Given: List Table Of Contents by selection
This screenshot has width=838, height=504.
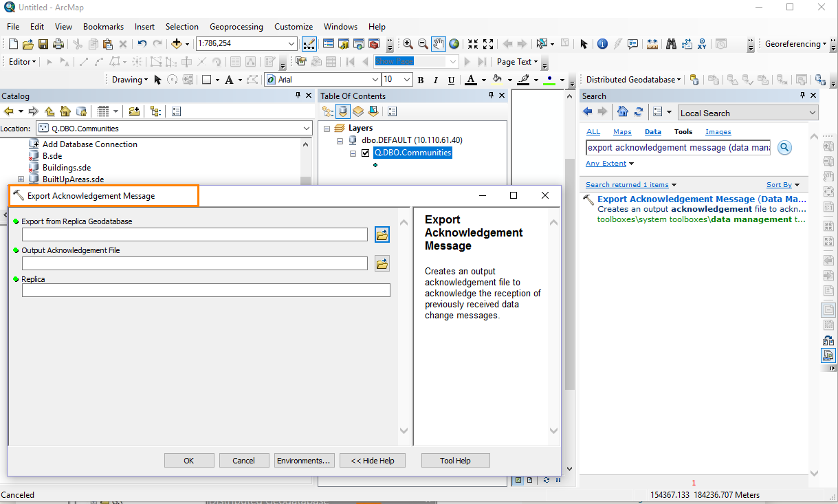Looking at the screenshot, I should pos(373,111).
